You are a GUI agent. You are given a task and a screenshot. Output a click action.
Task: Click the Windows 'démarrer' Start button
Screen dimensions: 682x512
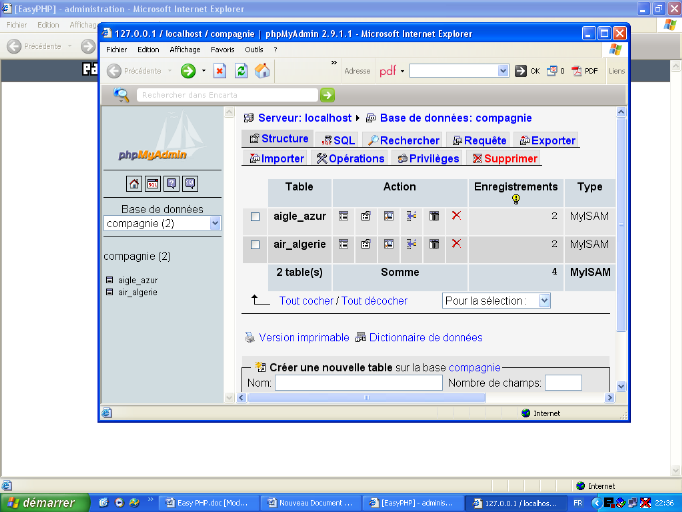tap(45, 503)
